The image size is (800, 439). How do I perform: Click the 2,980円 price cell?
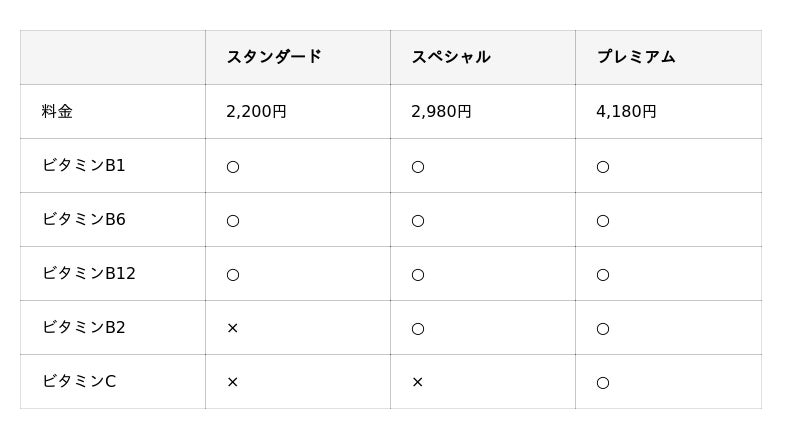tap(441, 112)
